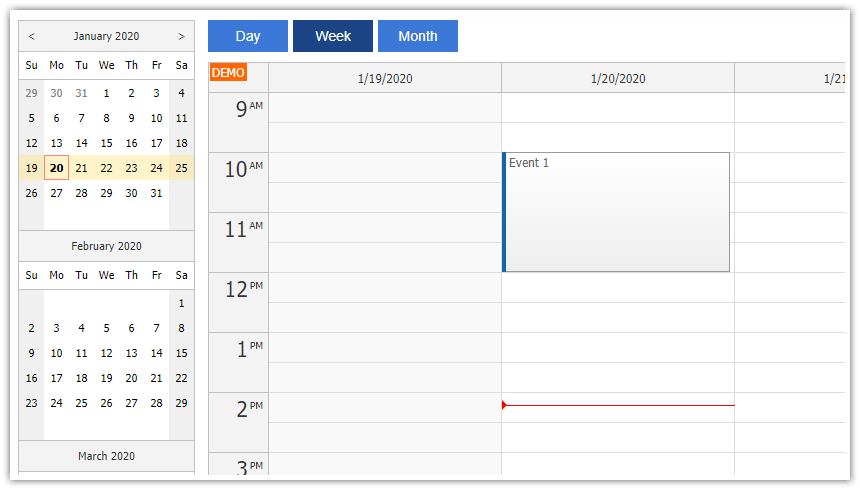Select January 20 in the mini calendar
The image size is (860, 490).
click(56, 168)
